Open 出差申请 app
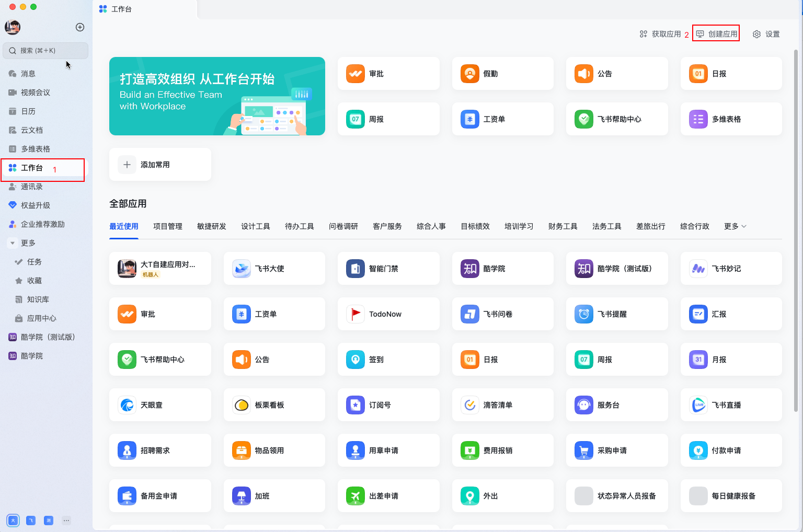Viewport: 803px width, 532px height. point(388,496)
